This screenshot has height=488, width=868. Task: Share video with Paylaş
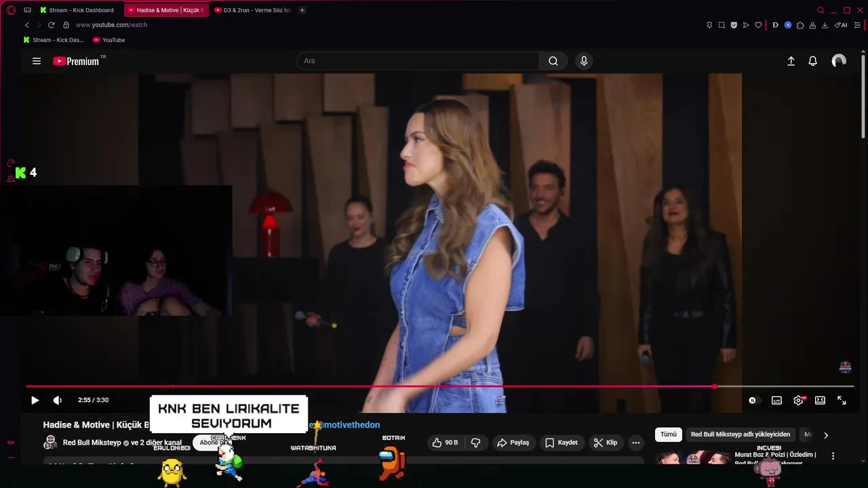tap(513, 443)
